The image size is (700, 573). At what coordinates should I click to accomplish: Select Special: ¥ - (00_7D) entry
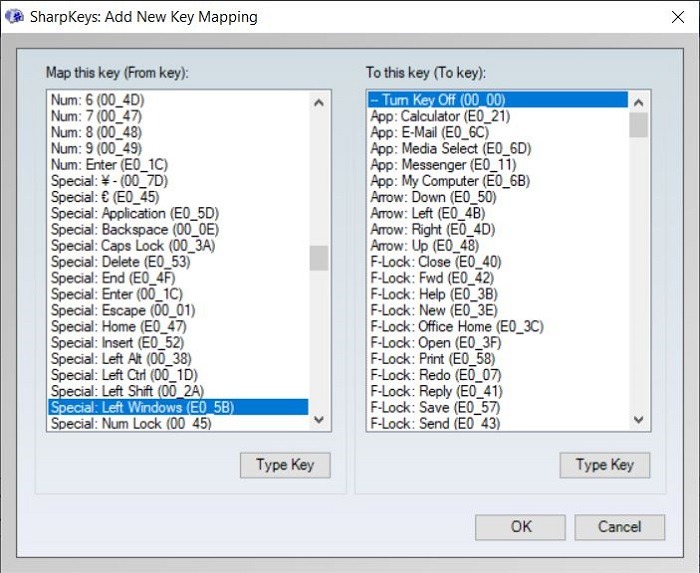click(x=178, y=181)
